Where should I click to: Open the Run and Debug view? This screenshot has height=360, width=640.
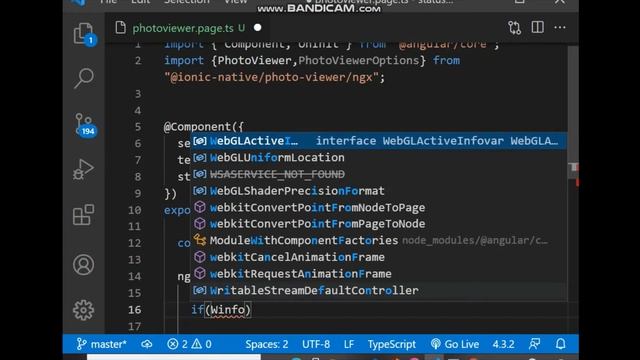coord(84,169)
